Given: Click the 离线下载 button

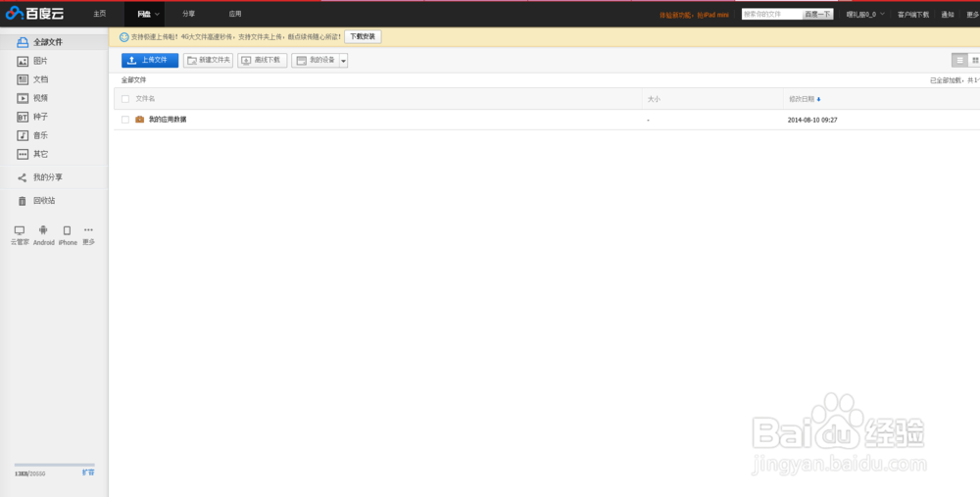Looking at the screenshot, I should tap(262, 60).
